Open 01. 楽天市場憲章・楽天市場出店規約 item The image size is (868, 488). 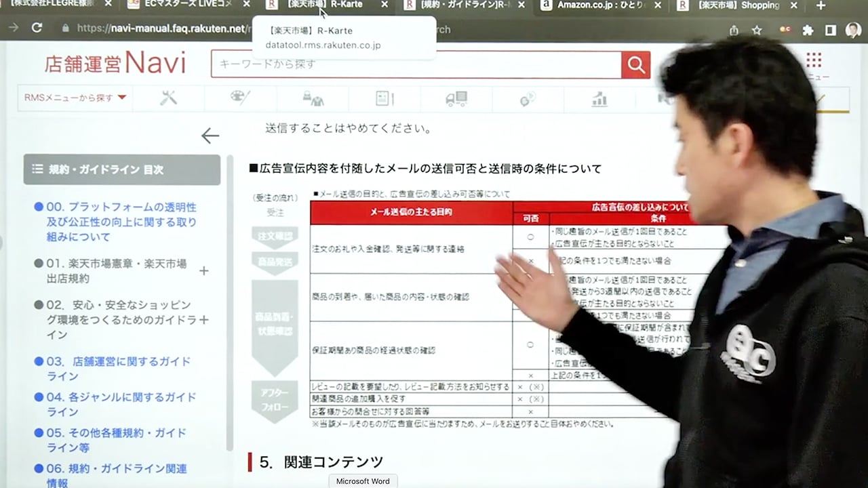116,271
